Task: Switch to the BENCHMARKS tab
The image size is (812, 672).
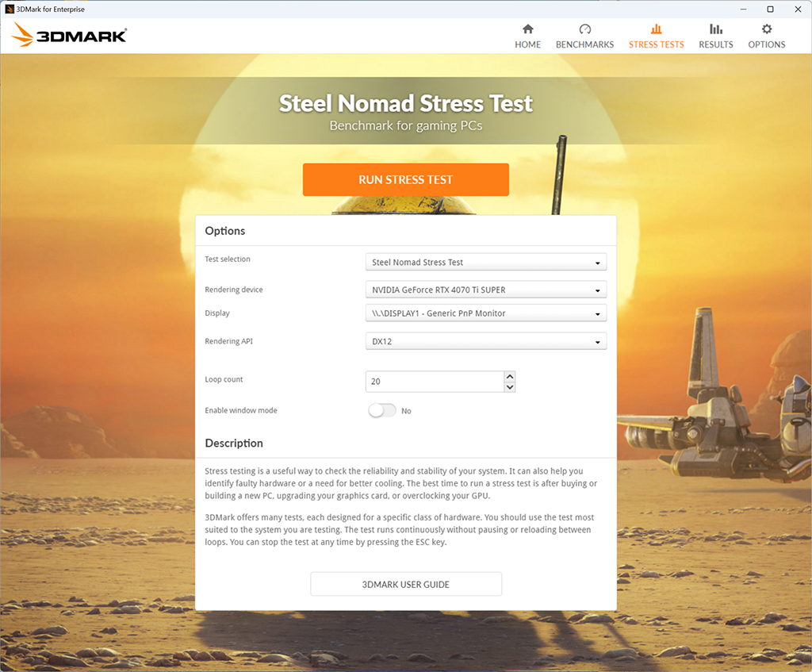Action: coord(584,36)
